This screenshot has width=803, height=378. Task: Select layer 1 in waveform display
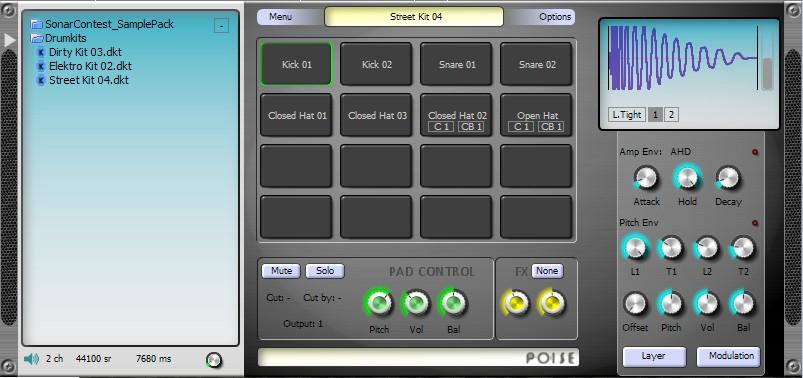(656, 115)
